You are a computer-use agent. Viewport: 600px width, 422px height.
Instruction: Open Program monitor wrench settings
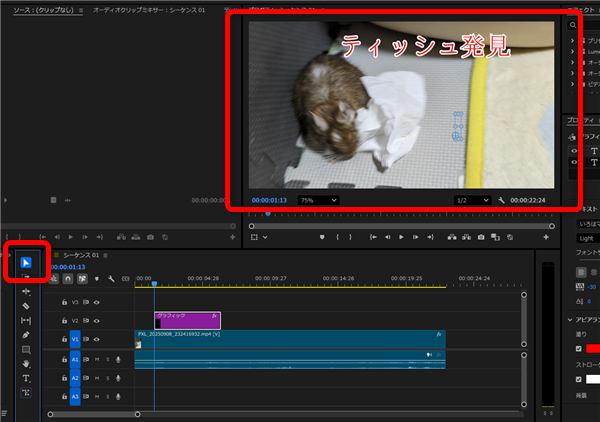click(x=499, y=200)
